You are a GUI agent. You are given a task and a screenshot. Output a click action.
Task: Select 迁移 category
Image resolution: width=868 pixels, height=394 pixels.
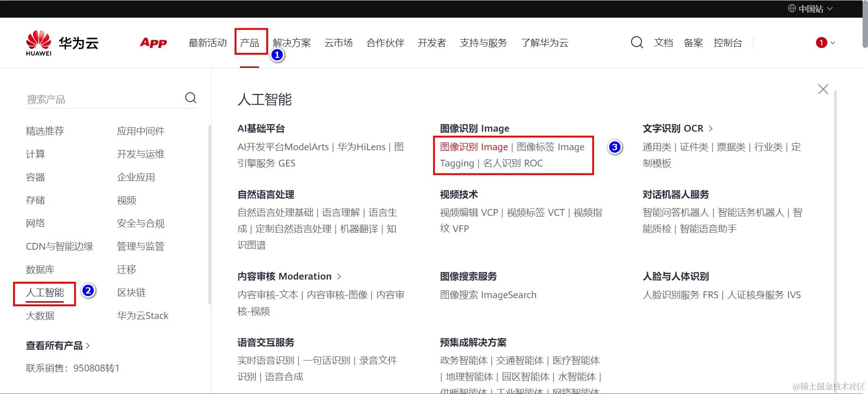127,270
